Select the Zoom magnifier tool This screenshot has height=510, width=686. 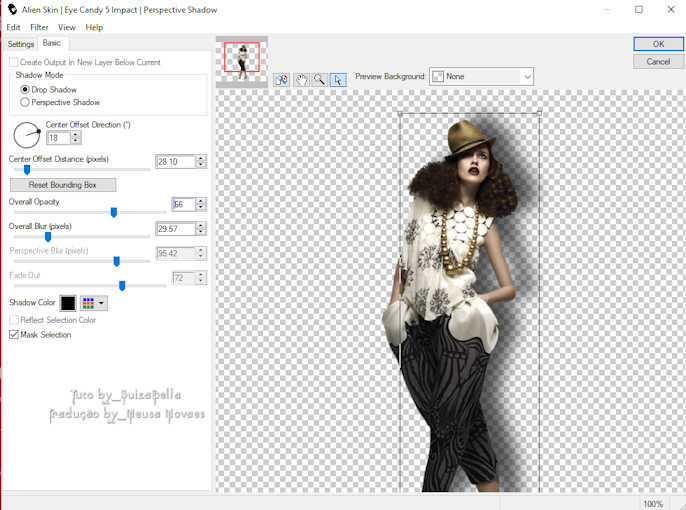coord(319,80)
